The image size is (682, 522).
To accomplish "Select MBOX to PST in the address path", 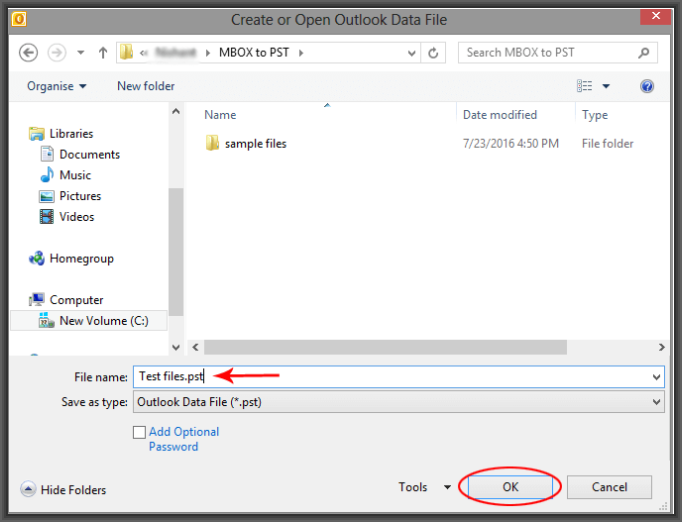I will [254, 53].
